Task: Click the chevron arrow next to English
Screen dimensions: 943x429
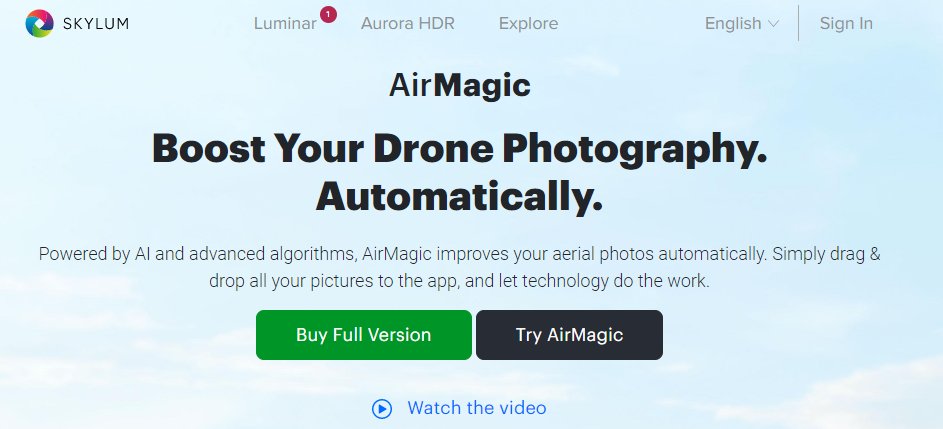Action: 773,24
